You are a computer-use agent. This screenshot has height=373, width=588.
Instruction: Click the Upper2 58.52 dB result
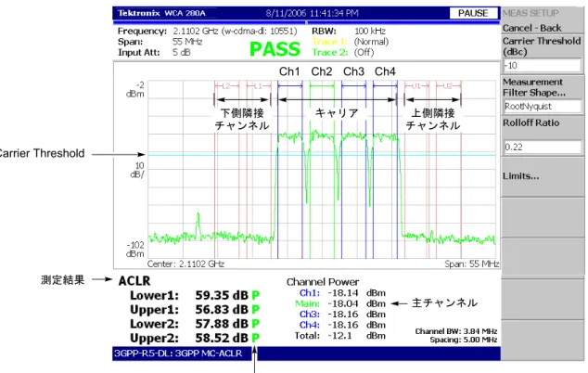195,338
